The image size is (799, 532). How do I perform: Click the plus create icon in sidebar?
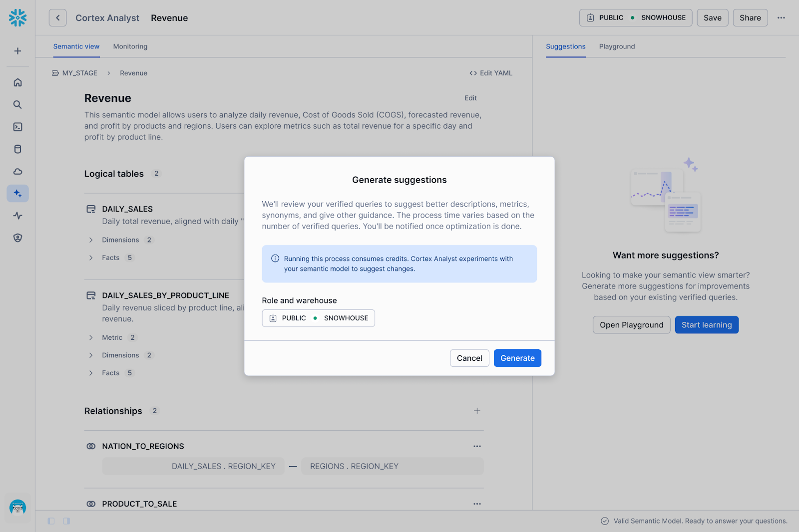click(17, 51)
